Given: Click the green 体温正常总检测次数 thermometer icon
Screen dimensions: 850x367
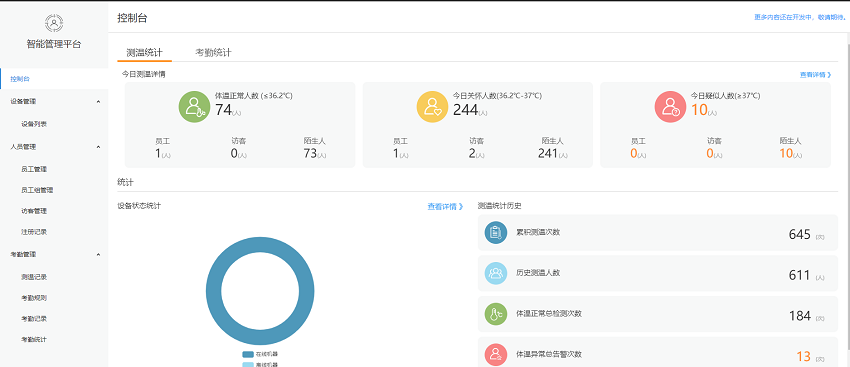Looking at the screenshot, I should tap(495, 314).
